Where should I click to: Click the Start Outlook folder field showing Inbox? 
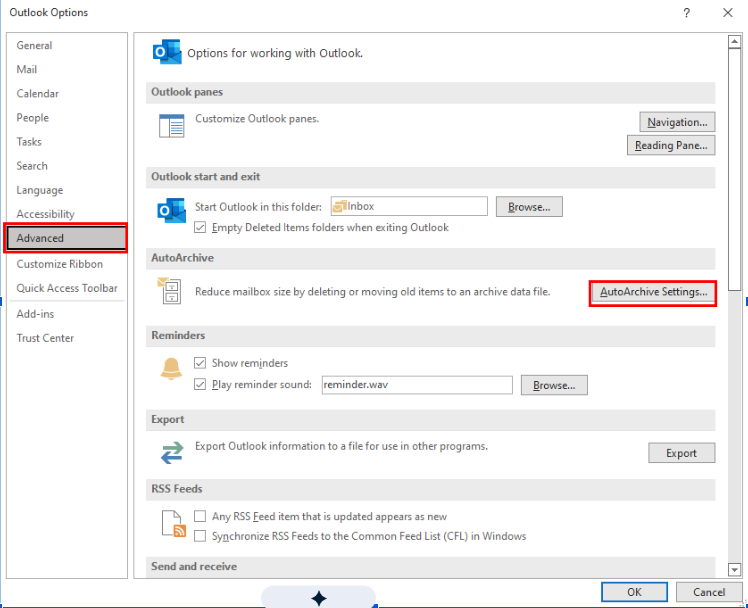pyautogui.click(x=409, y=206)
